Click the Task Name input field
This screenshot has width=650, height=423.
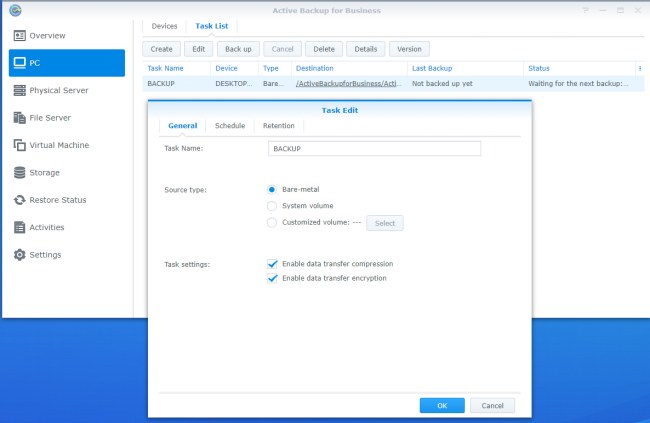coord(374,148)
